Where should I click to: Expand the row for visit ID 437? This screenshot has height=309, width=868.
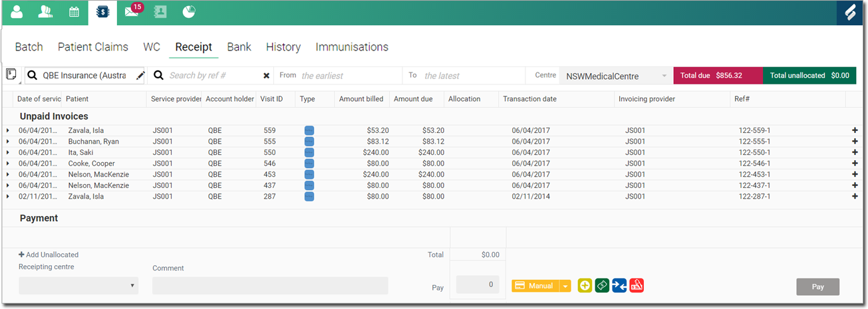click(x=8, y=185)
